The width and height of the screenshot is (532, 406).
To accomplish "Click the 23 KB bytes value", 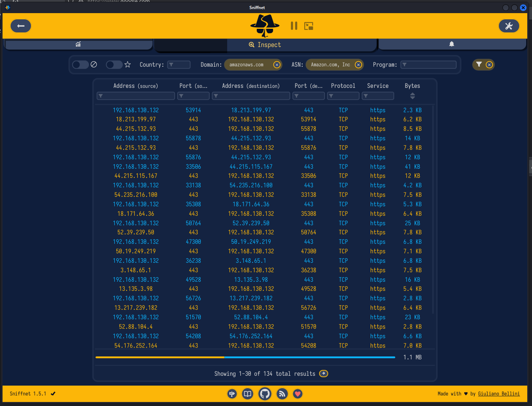I will point(412,317).
